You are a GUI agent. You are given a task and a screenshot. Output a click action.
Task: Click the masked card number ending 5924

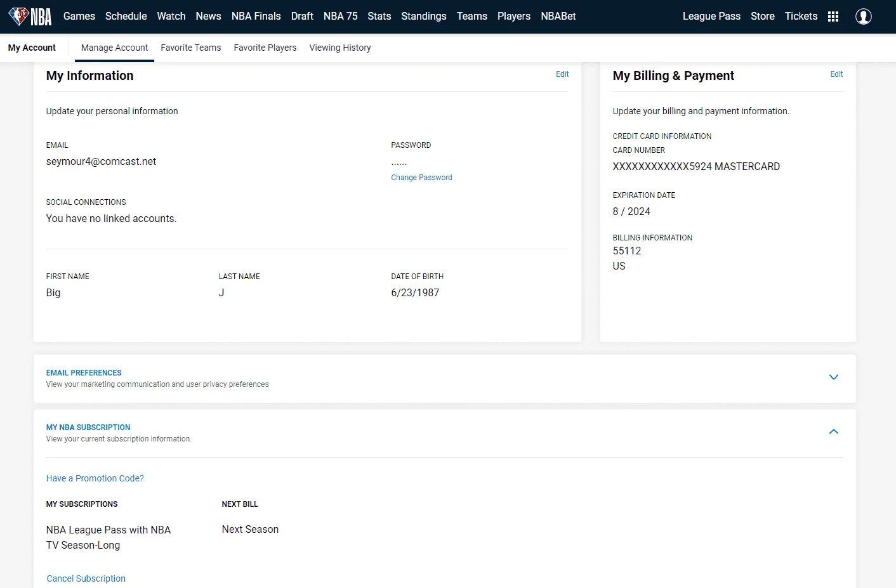coord(696,167)
